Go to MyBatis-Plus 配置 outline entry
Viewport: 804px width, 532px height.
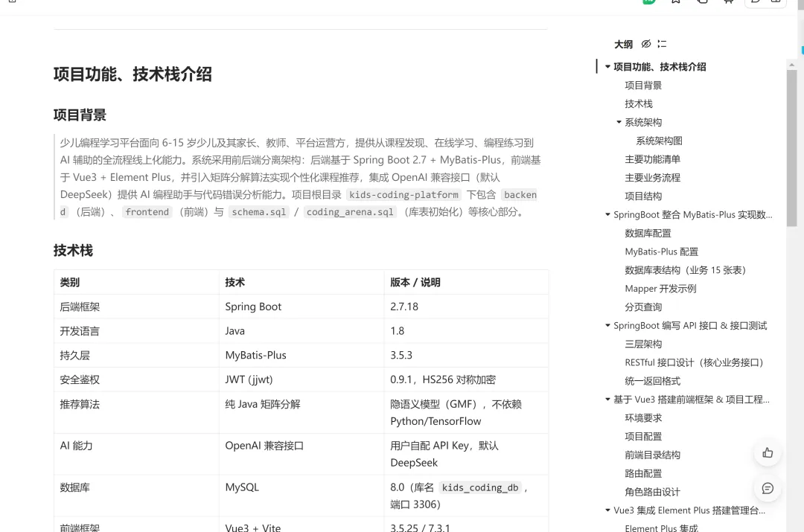pyautogui.click(x=662, y=251)
